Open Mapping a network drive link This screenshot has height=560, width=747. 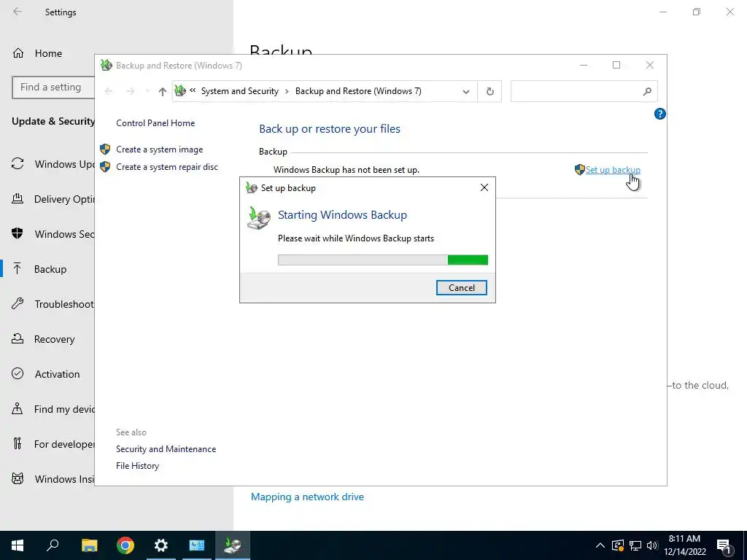(307, 497)
